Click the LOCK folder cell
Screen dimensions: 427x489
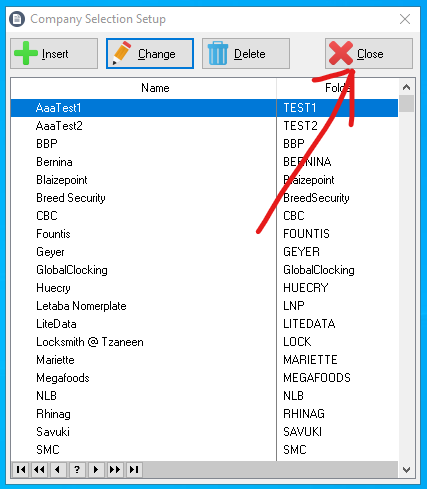297,342
